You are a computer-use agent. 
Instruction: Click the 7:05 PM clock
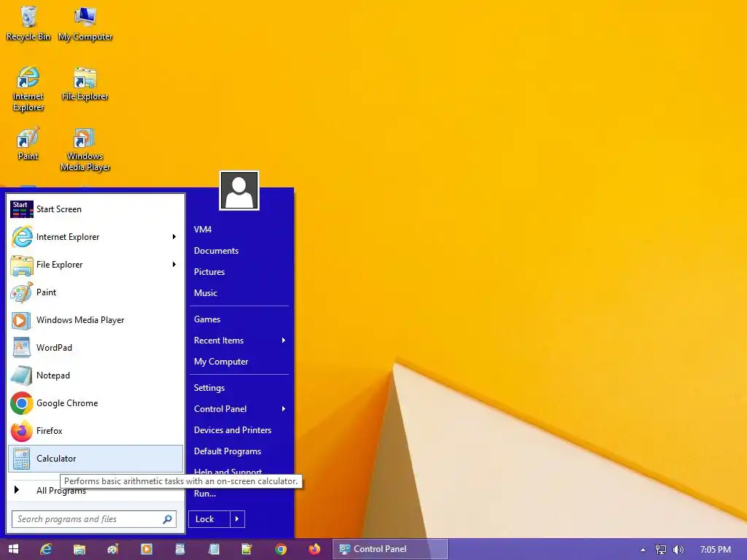716,550
